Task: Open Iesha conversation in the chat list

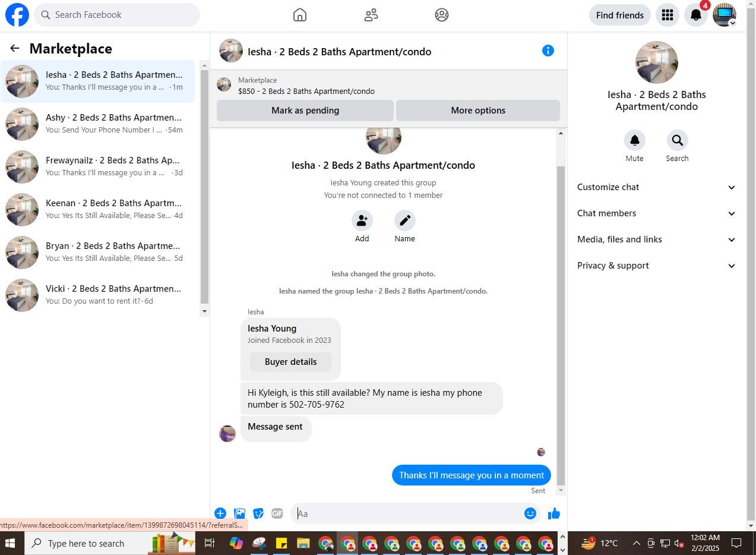Action: [97, 81]
